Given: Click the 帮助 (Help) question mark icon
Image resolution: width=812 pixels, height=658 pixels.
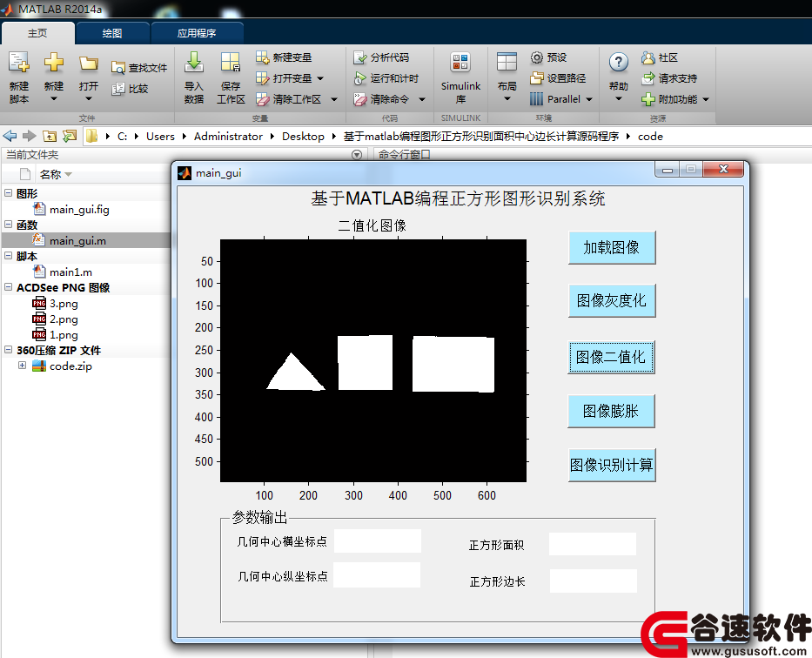Looking at the screenshot, I should coord(618,63).
